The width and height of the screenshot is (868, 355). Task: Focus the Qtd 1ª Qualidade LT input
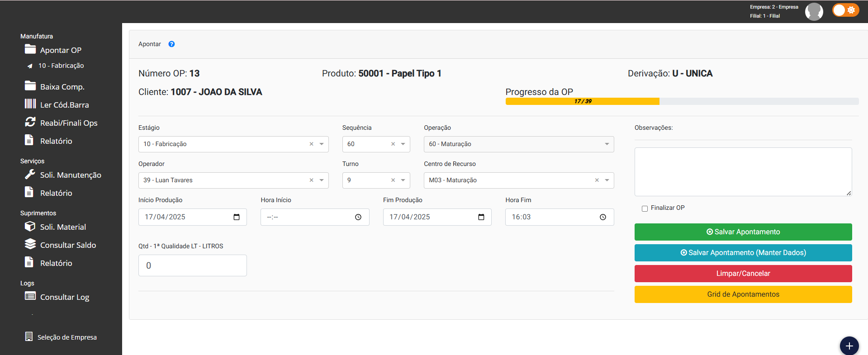point(193,265)
